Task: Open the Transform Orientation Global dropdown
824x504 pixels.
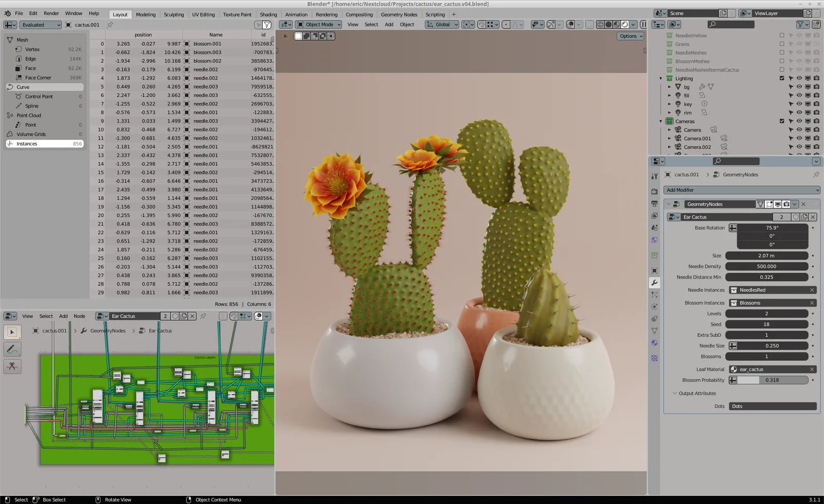Action: click(441, 24)
